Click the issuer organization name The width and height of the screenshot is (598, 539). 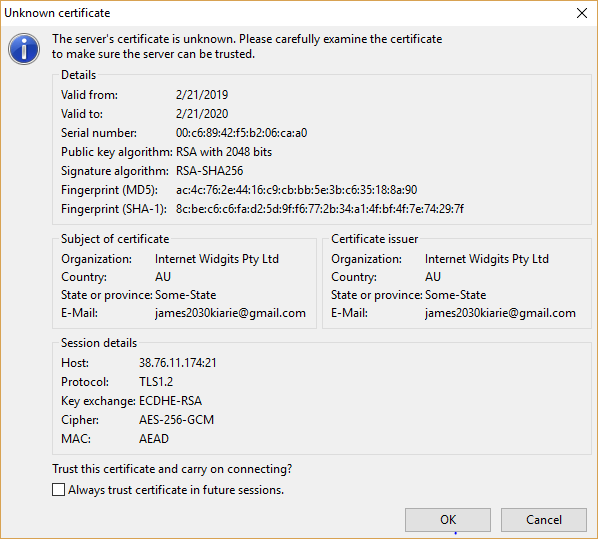click(x=487, y=259)
